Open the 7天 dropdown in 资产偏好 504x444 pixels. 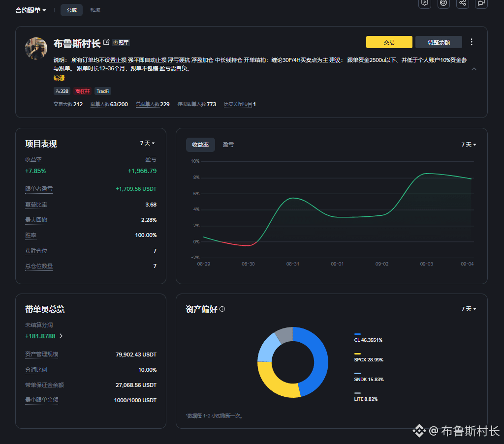[469, 309]
